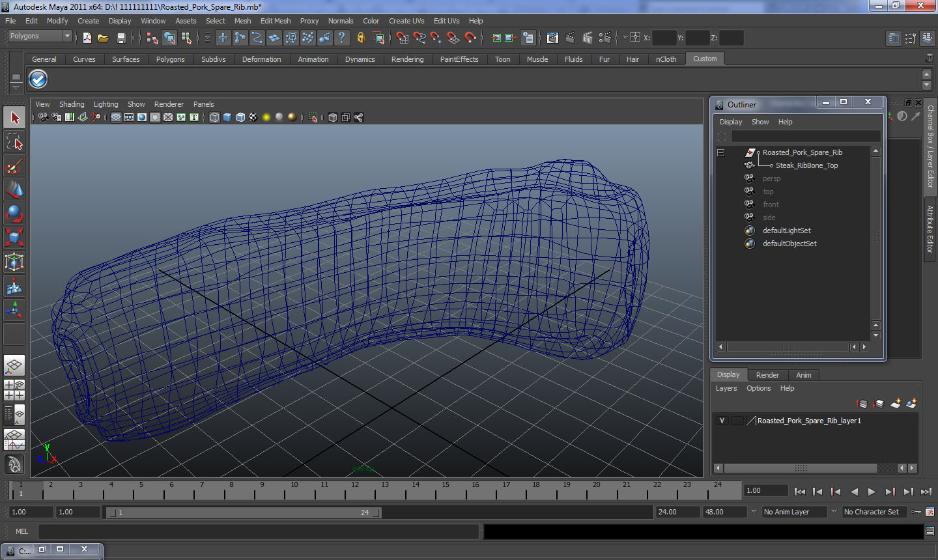This screenshot has height=560, width=938.
Task: Toggle Snap to grids magnet icon
Action: tap(402, 38)
